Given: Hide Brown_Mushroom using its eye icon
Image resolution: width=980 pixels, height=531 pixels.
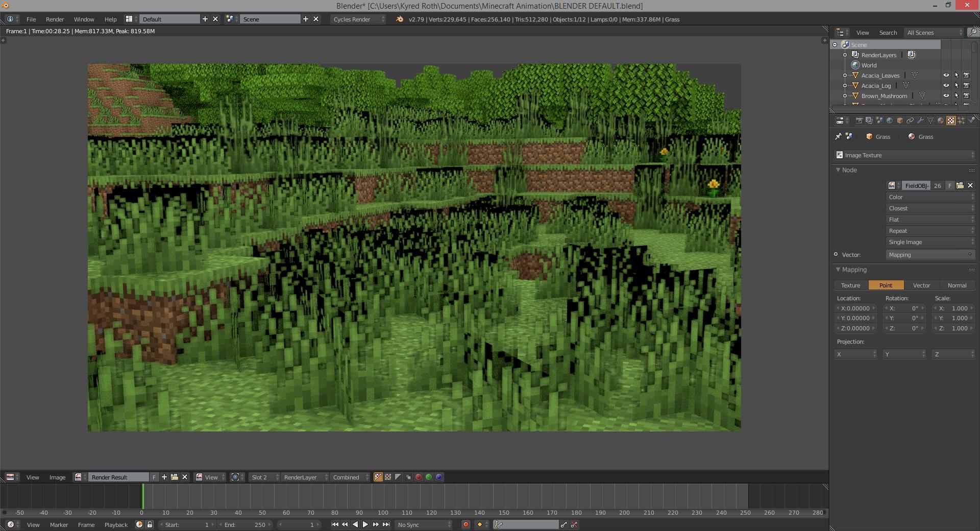Looking at the screenshot, I should pos(946,95).
